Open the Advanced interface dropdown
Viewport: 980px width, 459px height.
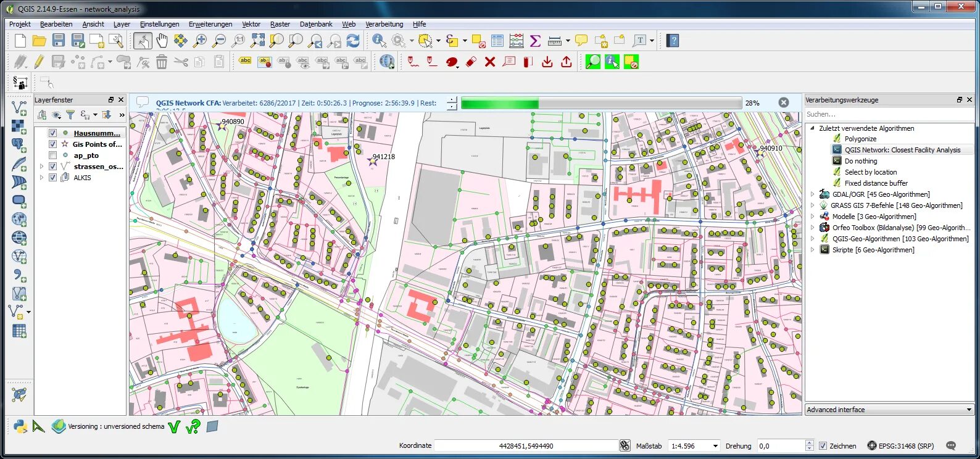889,410
